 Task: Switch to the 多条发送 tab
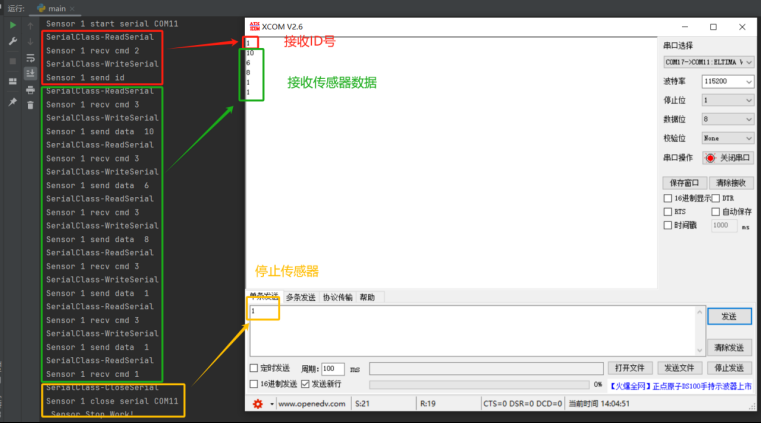click(x=300, y=297)
